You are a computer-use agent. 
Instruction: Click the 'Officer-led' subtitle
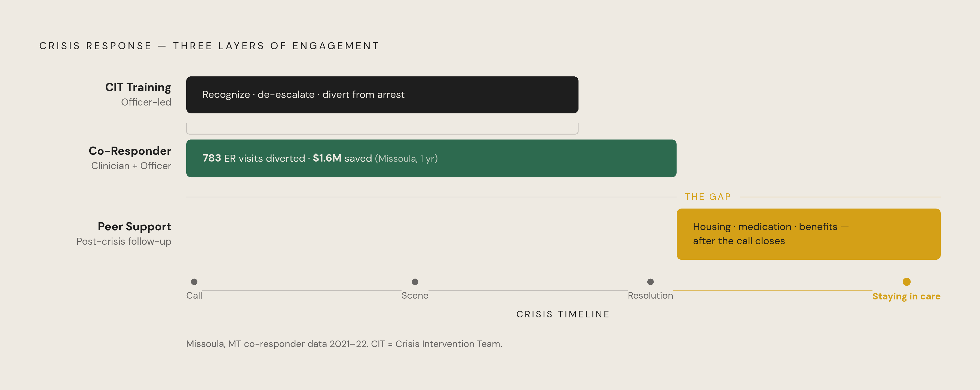146,102
